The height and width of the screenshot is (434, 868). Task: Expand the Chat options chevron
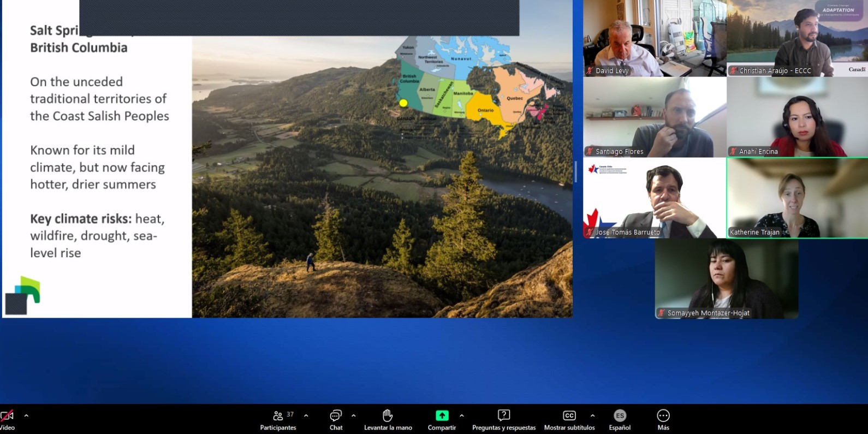pos(354,416)
